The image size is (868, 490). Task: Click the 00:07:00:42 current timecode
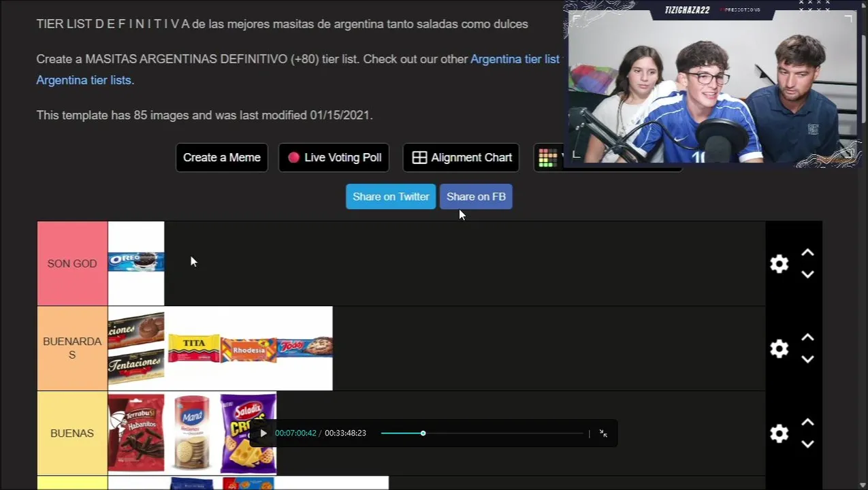pyautogui.click(x=295, y=433)
